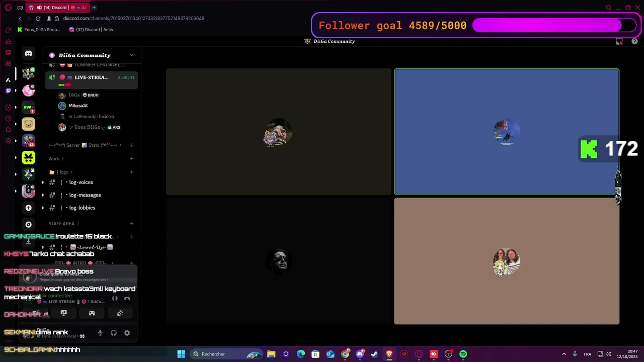644x362 pixels.
Task: Open voice noise suppression waveform icon
Action: [x=115, y=299]
